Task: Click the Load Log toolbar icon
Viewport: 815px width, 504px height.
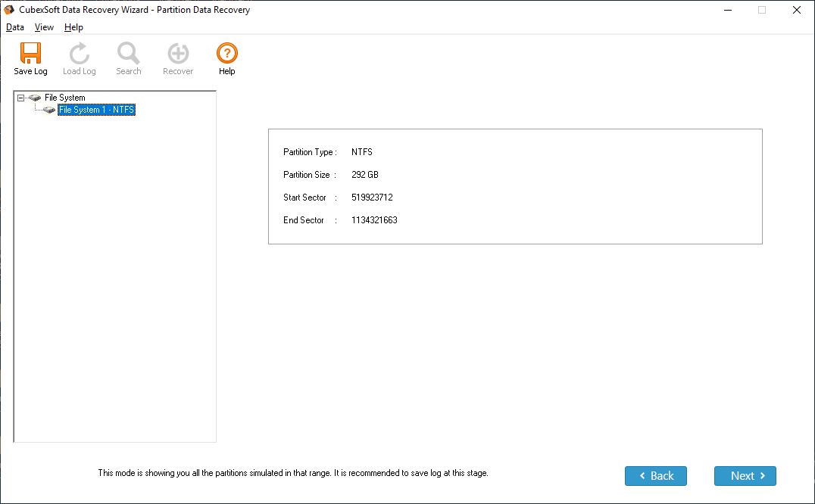Action: click(79, 54)
